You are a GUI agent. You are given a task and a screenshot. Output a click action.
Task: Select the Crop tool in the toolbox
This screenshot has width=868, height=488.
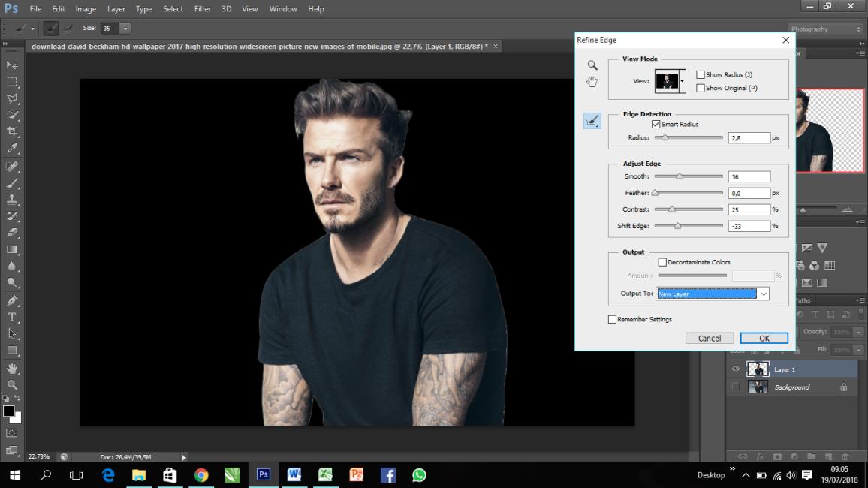12,131
